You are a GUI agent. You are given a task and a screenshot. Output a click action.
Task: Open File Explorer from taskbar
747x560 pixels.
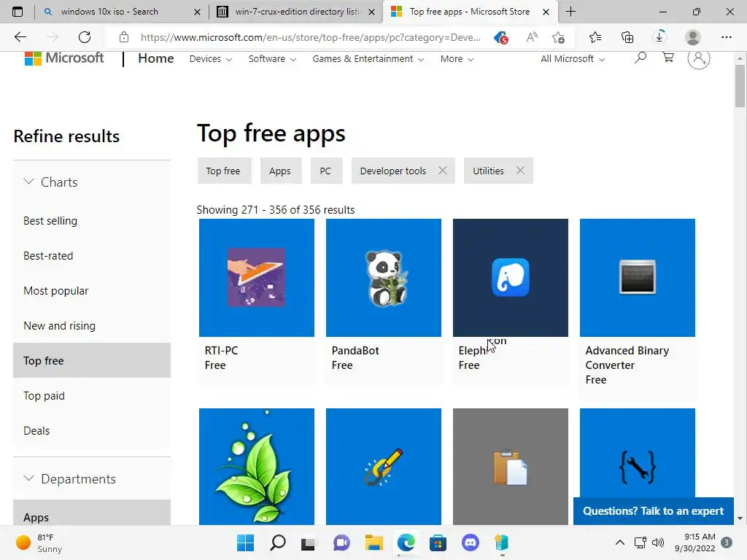[x=374, y=542]
